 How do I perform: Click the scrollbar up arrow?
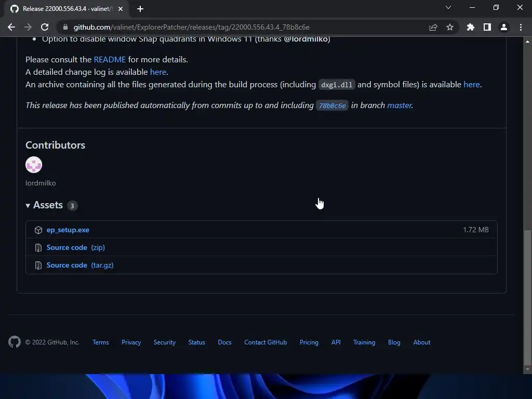[528, 42]
